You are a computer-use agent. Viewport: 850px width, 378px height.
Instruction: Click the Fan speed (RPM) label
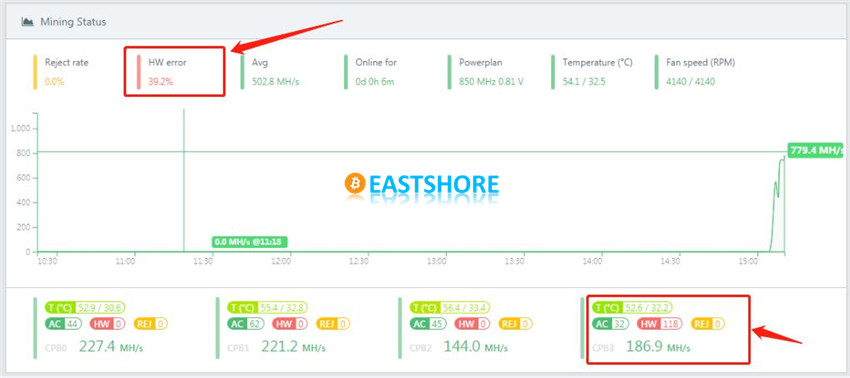pos(700,62)
